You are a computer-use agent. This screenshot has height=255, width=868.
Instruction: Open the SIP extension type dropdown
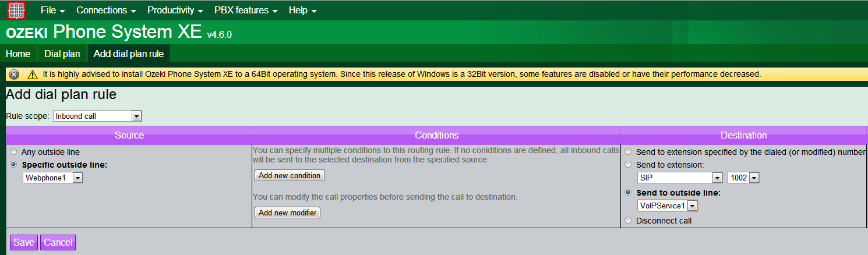(680, 178)
